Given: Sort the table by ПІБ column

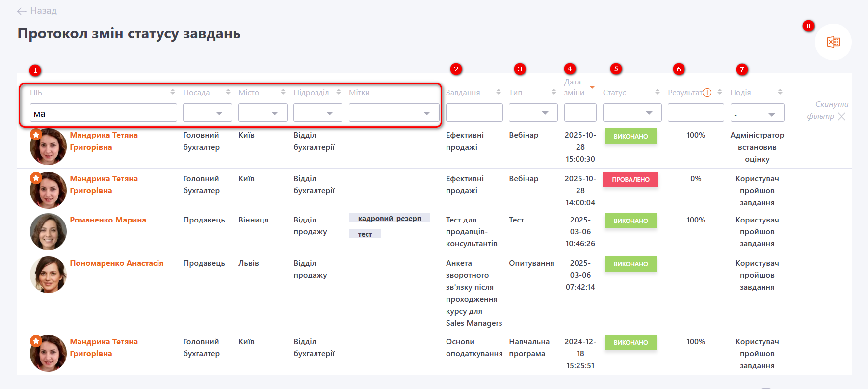Looking at the screenshot, I should (172, 92).
